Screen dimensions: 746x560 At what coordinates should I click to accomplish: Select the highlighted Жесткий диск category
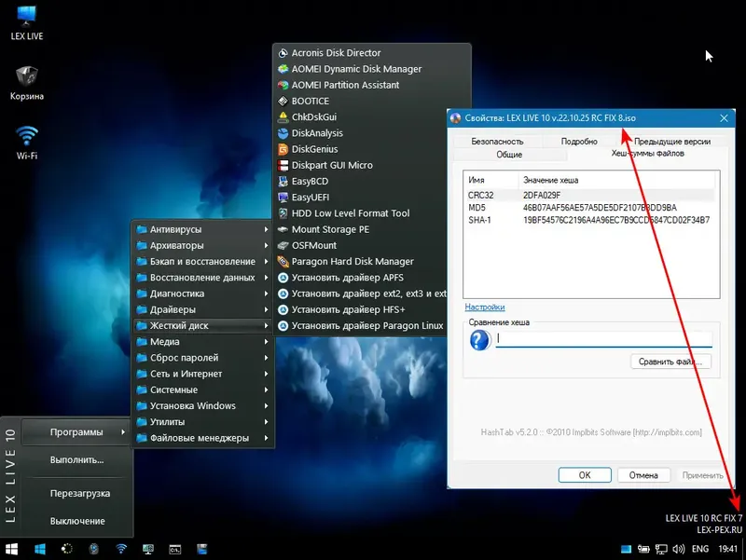pos(202,325)
